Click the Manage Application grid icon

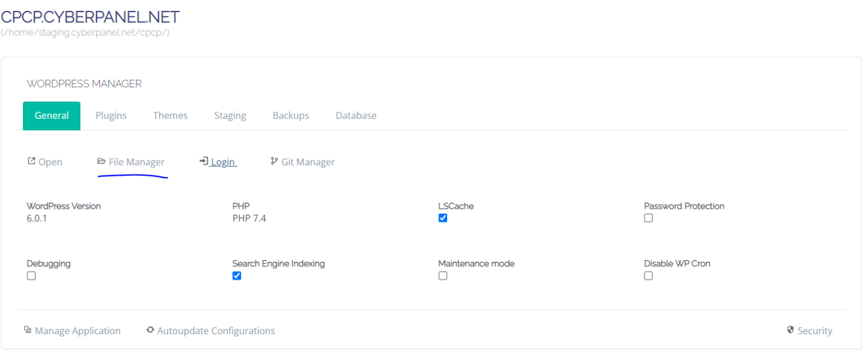click(28, 329)
